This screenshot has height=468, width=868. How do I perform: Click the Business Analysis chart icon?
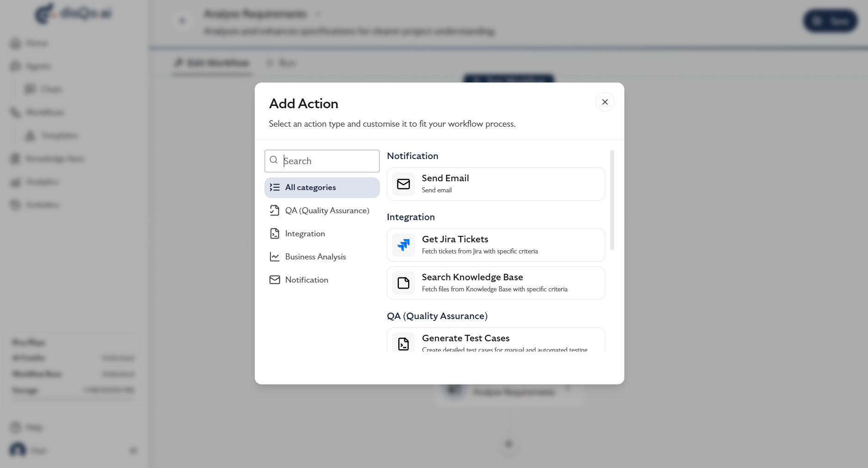click(x=275, y=257)
